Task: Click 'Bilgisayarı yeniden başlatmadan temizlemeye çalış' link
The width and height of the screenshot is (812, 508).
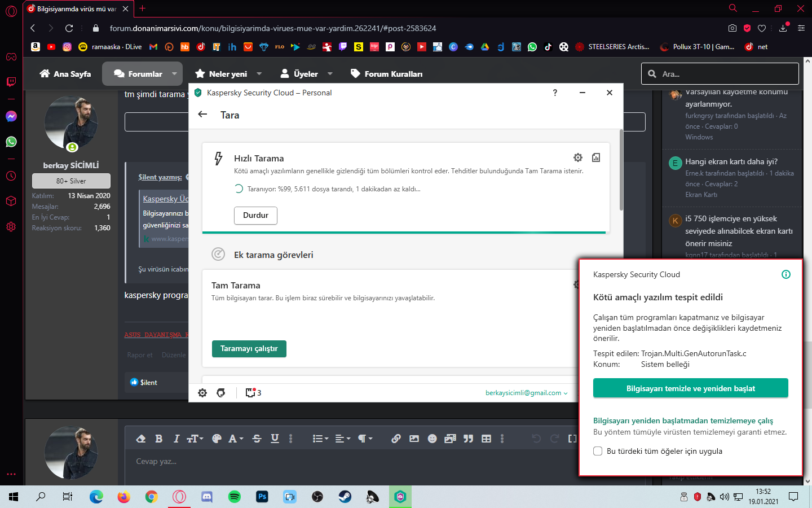Action: pyautogui.click(x=683, y=421)
